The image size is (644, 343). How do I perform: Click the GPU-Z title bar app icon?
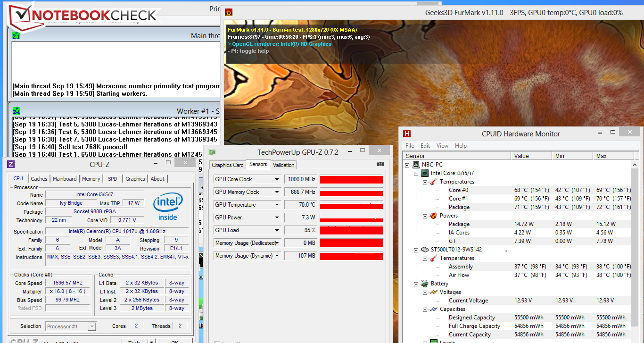(x=213, y=152)
